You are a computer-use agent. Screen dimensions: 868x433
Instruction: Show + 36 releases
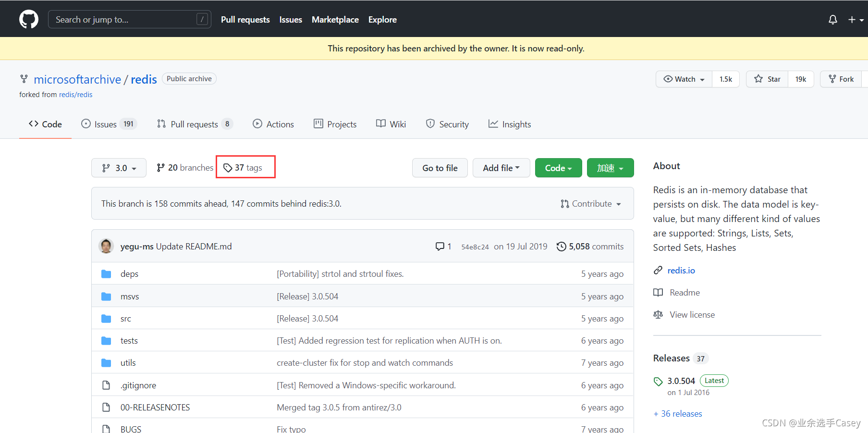pyautogui.click(x=678, y=414)
